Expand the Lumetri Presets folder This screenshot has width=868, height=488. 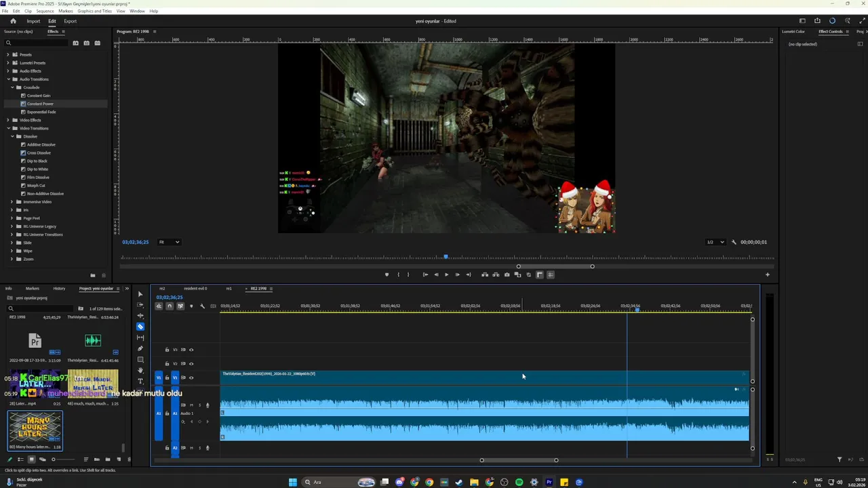8,63
